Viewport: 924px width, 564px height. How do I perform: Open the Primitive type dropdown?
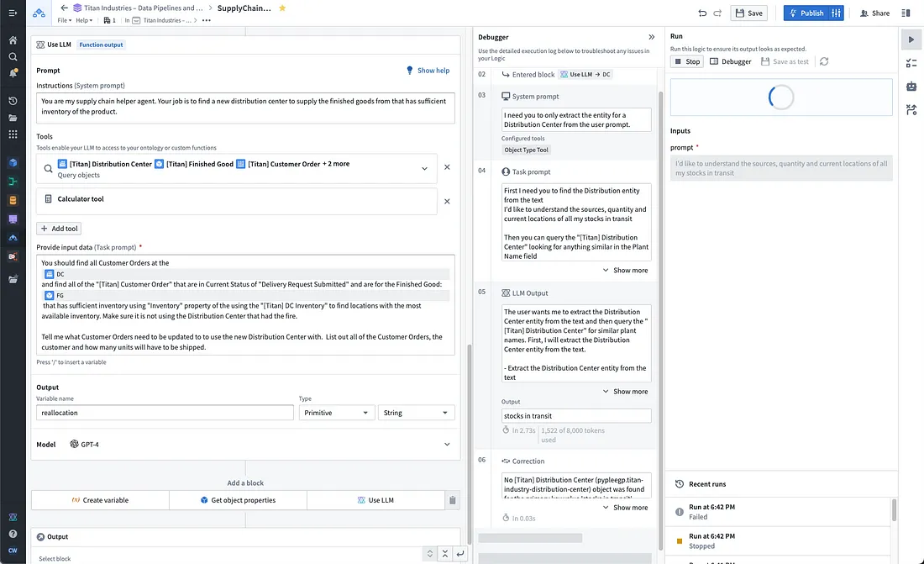pyautogui.click(x=336, y=413)
